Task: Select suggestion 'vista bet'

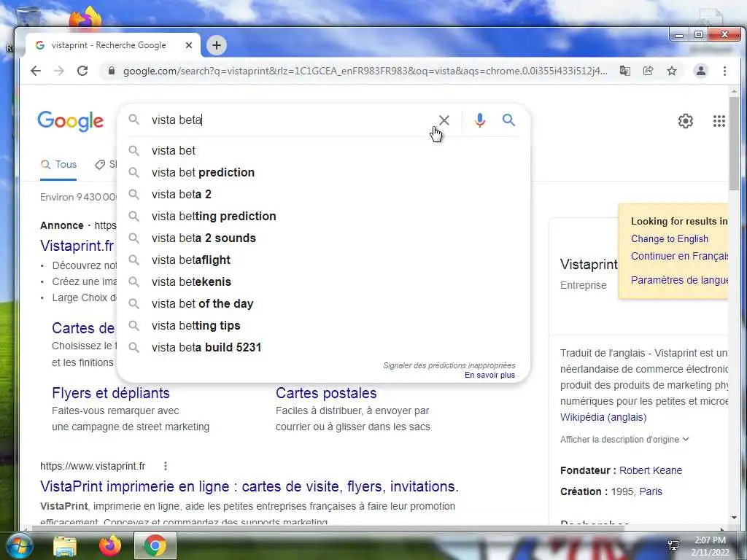Action: pos(323,150)
